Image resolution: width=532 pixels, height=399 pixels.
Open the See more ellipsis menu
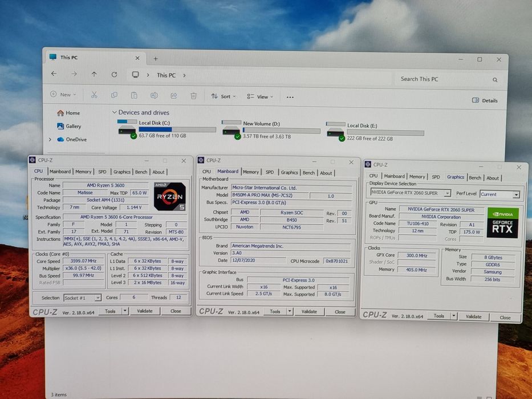pos(290,97)
